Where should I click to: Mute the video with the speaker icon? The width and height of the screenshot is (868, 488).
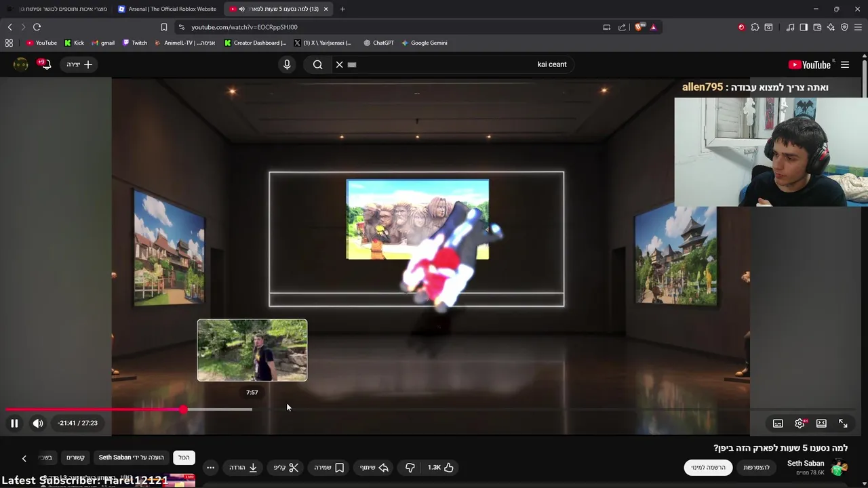[38, 423]
